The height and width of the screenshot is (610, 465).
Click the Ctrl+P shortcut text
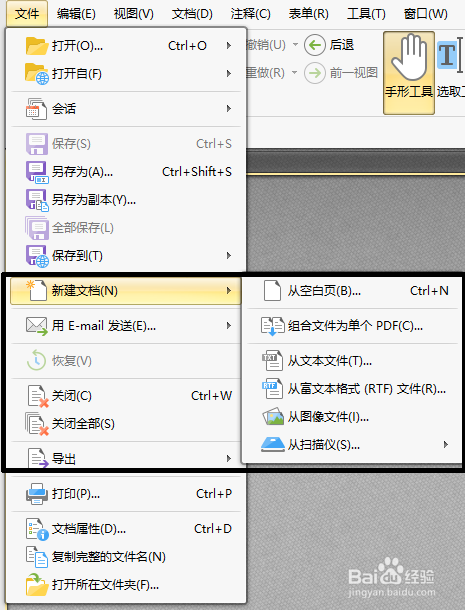pyautogui.click(x=214, y=494)
